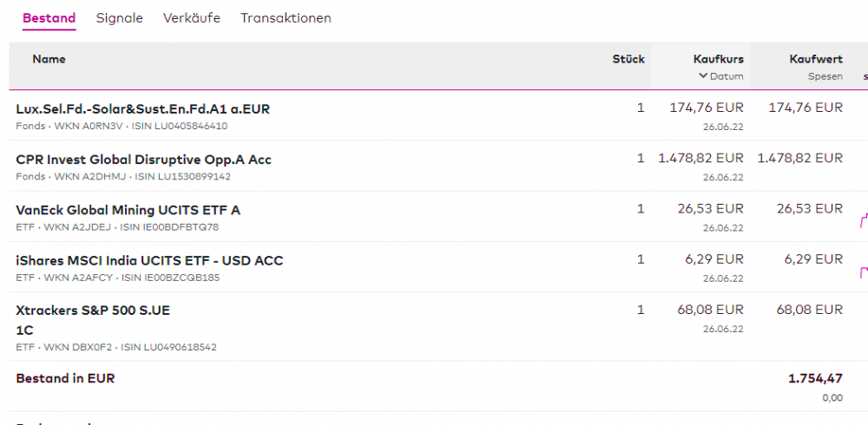Open VanEck Global Mining UCITS ETF A
Image resolution: width=868 pixels, height=425 pixels.
128,210
